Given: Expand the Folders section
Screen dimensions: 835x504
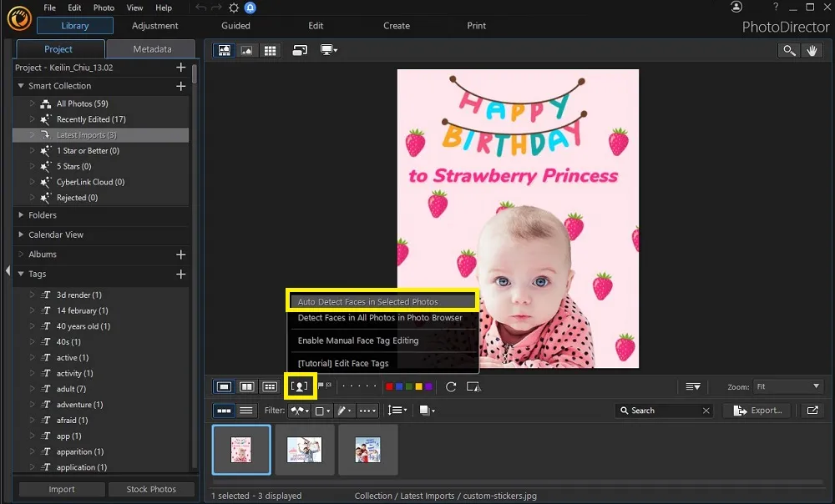Looking at the screenshot, I should tap(38, 215).
